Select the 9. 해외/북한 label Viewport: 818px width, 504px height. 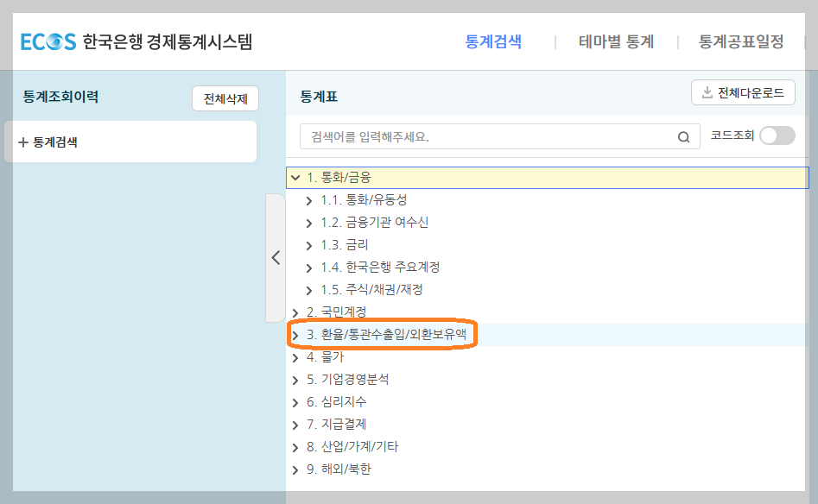[x=339, y=469]
